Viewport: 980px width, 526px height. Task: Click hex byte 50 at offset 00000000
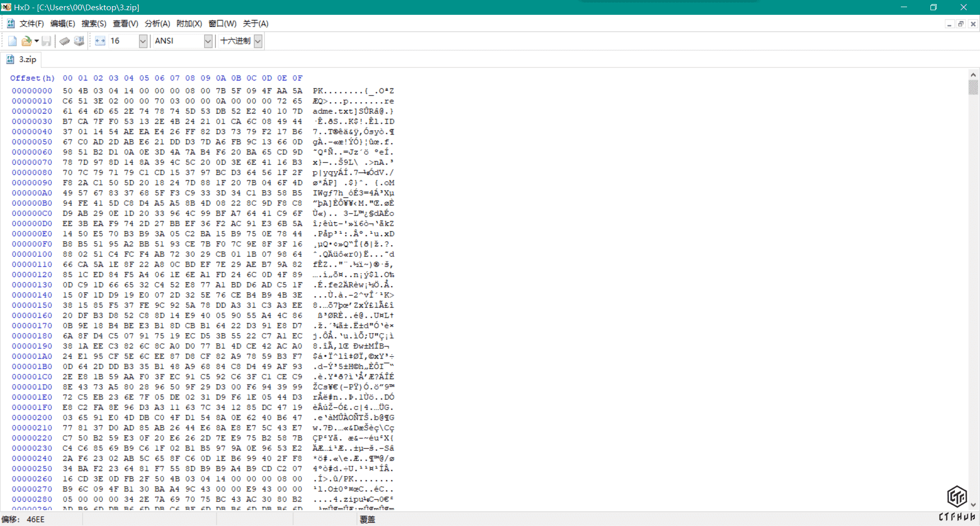[67, 91]
